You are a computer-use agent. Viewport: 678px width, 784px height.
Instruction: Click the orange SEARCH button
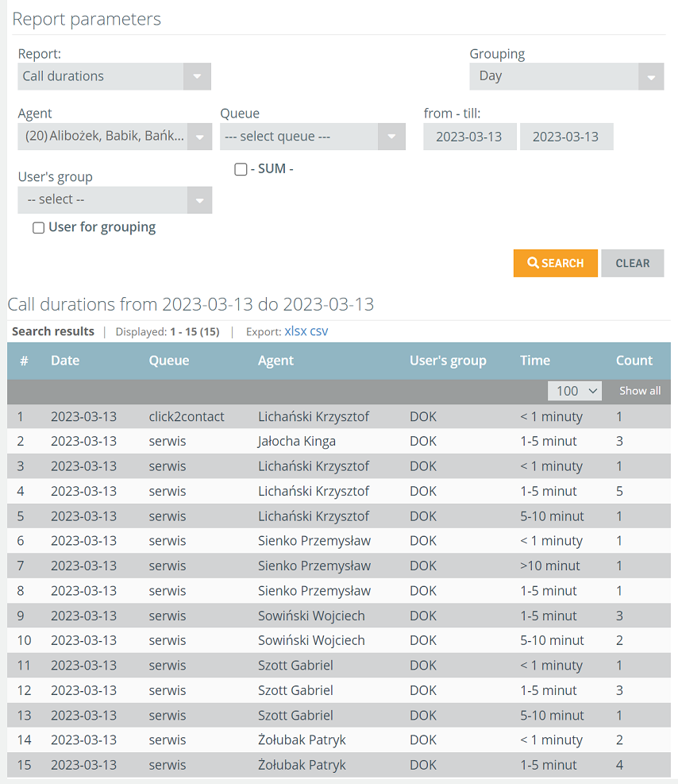(555, 263)
